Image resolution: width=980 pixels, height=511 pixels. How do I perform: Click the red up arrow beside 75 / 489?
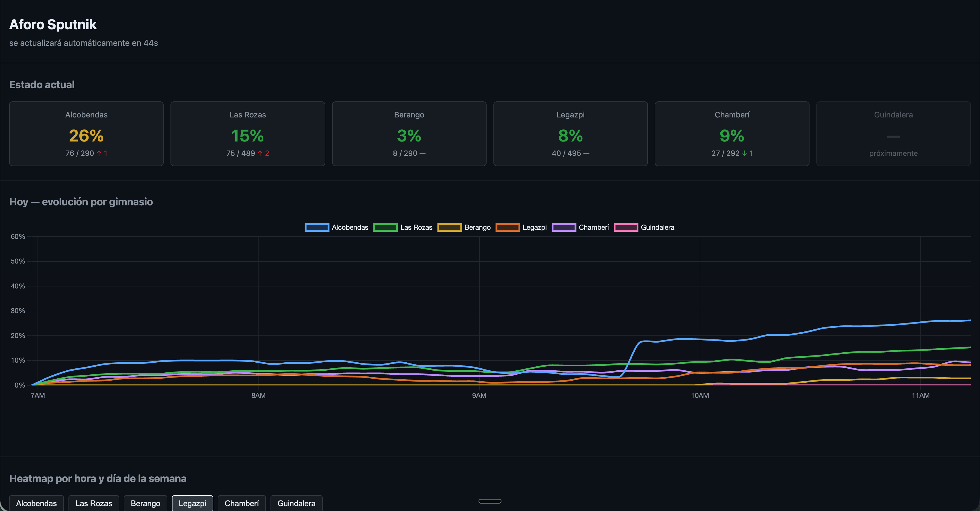[x=260, y=153]
